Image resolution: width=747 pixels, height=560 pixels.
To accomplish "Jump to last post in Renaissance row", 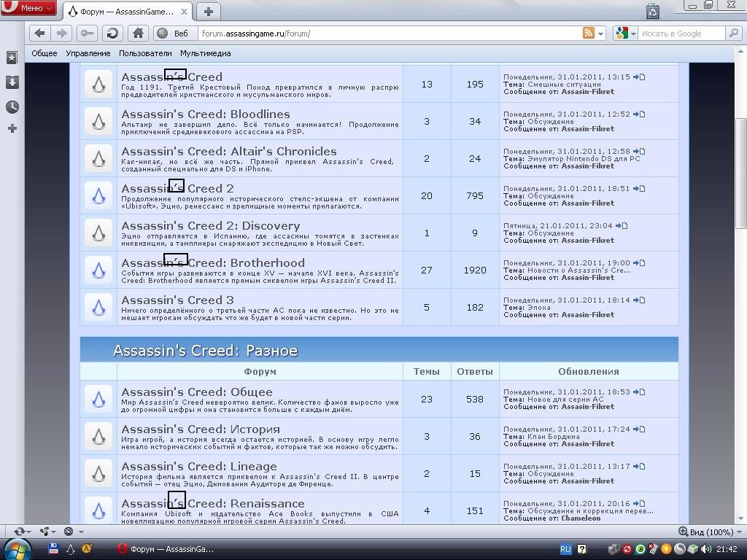I will pos(639,503).
